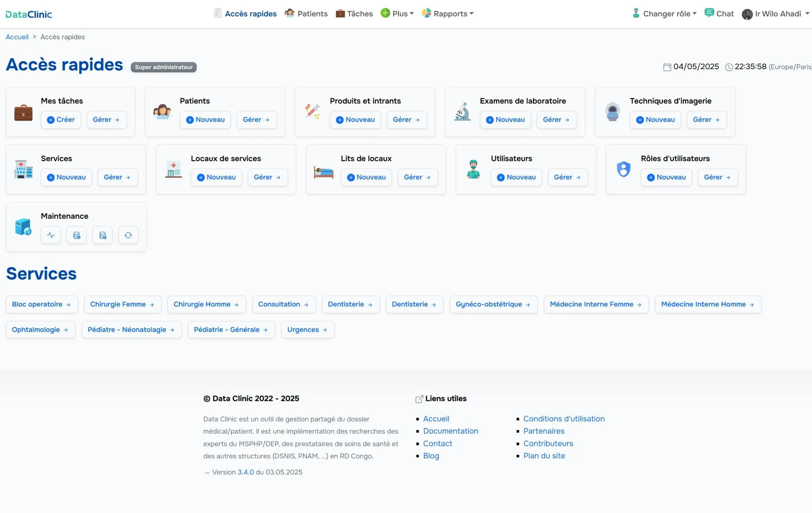This screenshot has width=812, height=513.
Task: Open Tâches in the top navigation
Action: 354,13
